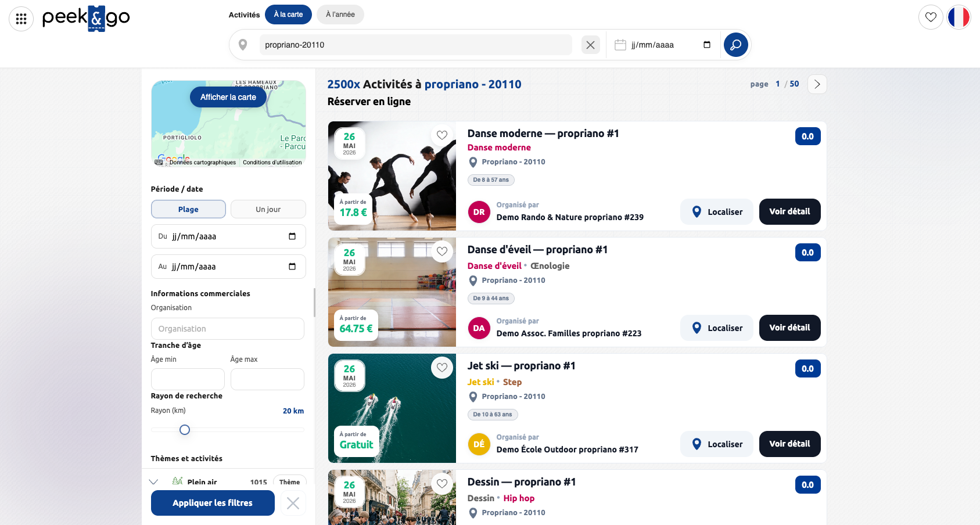
Task: Click organizer Demo Rando & Nature propriano #239
Action: tap(570, 217)
